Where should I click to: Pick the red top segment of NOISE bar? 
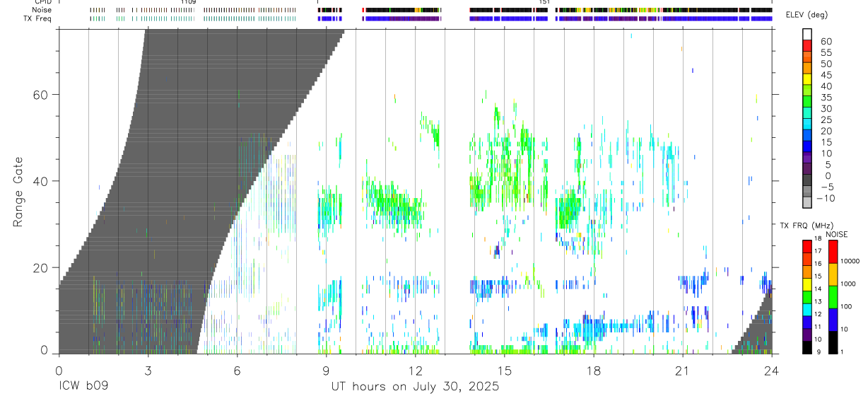(x=833, y=252)
